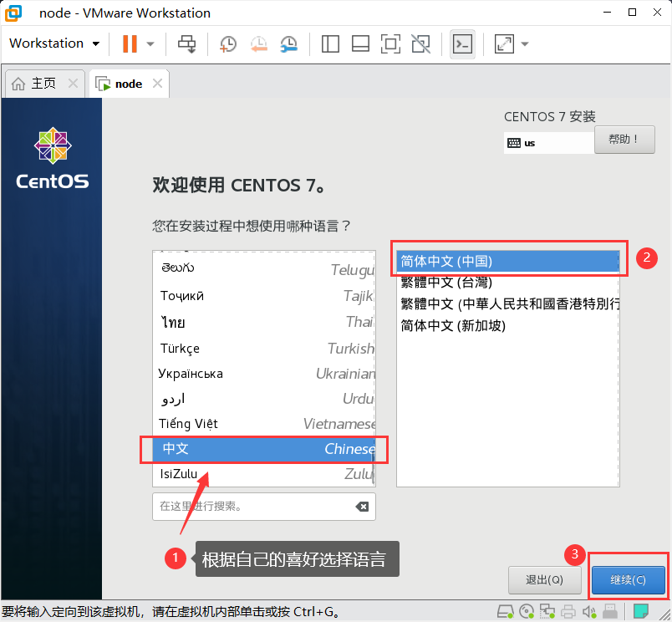Click the network adapter status icon
The width and height of the screenshot is (672, 622).
coord(547,611)
